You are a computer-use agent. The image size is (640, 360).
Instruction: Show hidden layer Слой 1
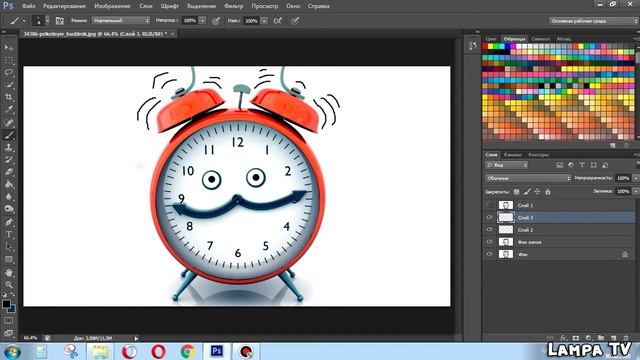pyautogui.click(x=489, y=205)
